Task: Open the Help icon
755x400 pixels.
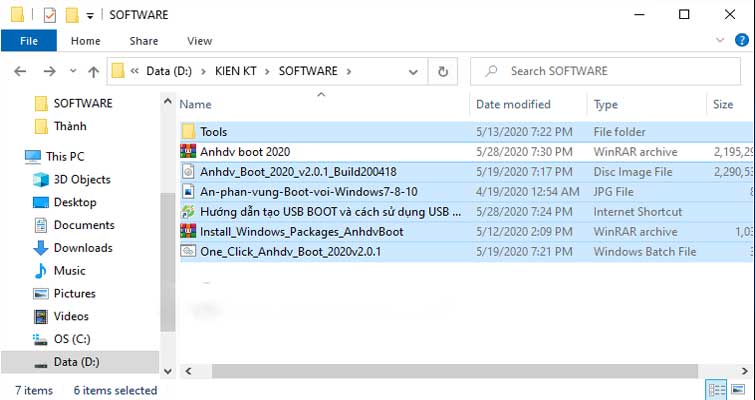Action: [742, 40]
